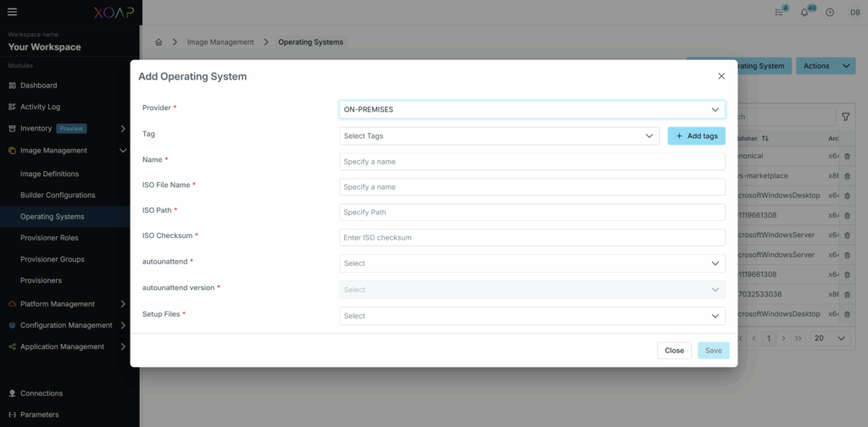The width and height of the screenshot is (868, 427).
Task: Click the background search field
Action: (x=786, y=117)
